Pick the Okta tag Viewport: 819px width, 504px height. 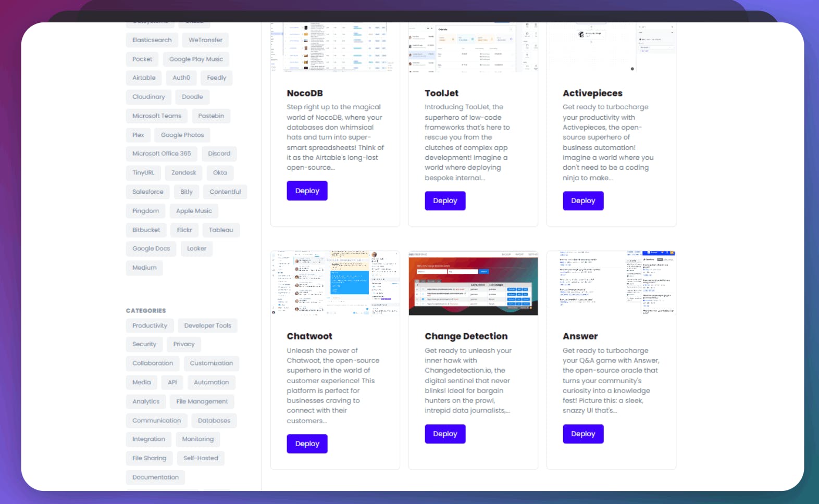tap(220, 173)
